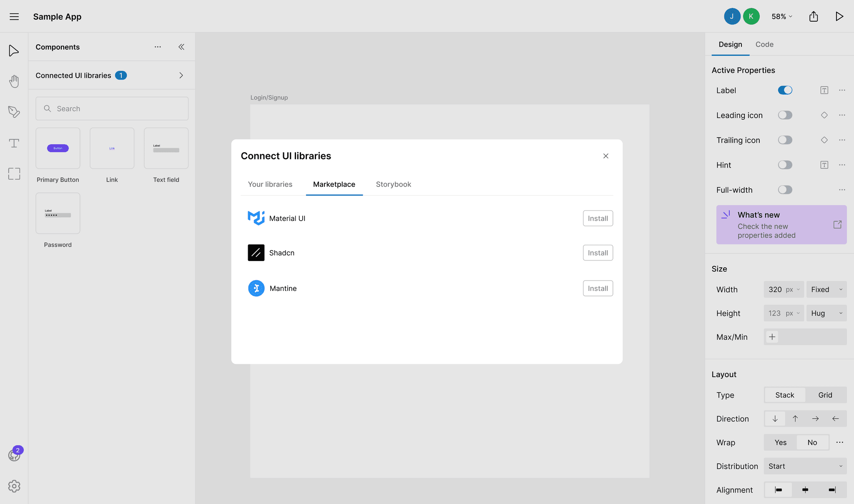This screenshot has height=504, width=854.
Task: Switch to the Storybook tab
Action: click(x=393, y=184)
